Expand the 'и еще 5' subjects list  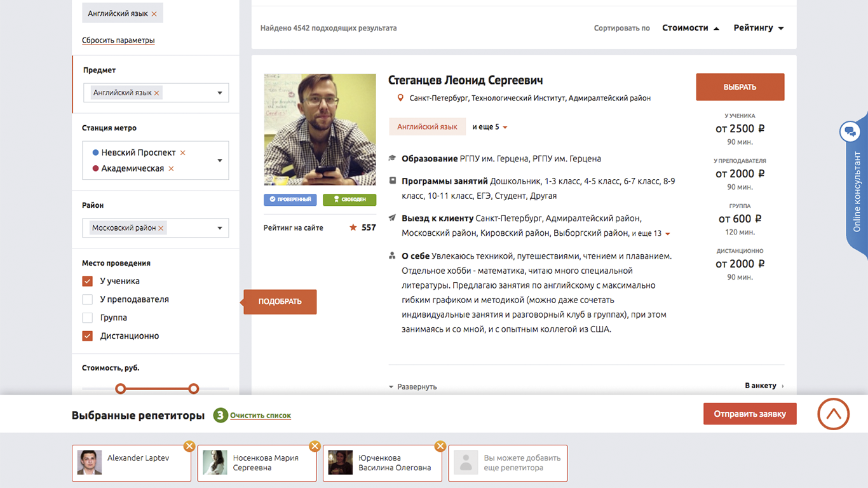[490, 127]
